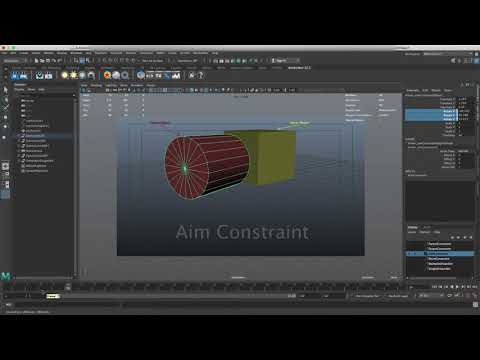Select the red cylinder in the viewport
Image resolution: width=480 pixels, height=360 pixels.
pos(207,167)
